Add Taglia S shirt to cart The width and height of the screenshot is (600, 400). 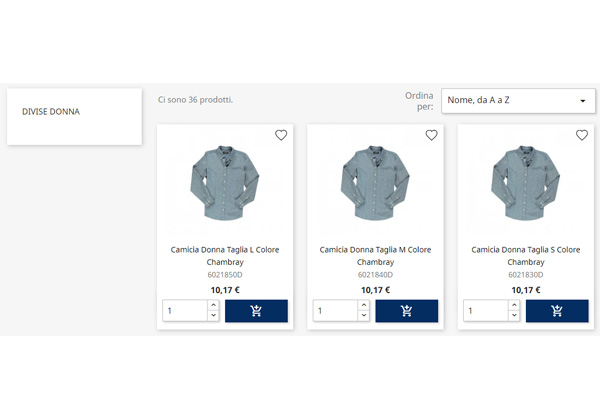pyautogui.click(x=557, y=311)
